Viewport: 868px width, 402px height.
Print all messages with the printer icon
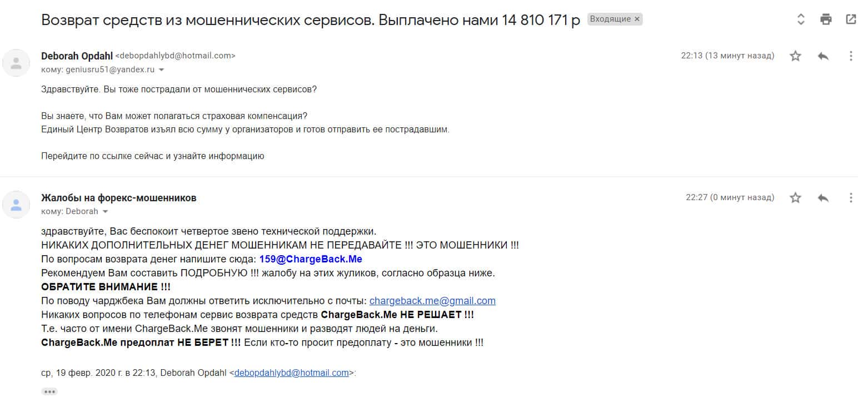coord(826,19)
